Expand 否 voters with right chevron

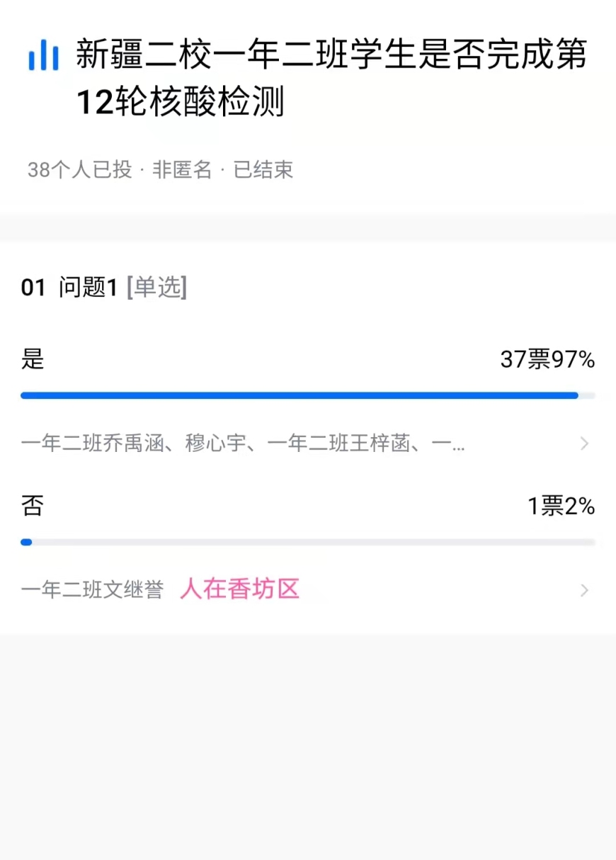[584, 590]
